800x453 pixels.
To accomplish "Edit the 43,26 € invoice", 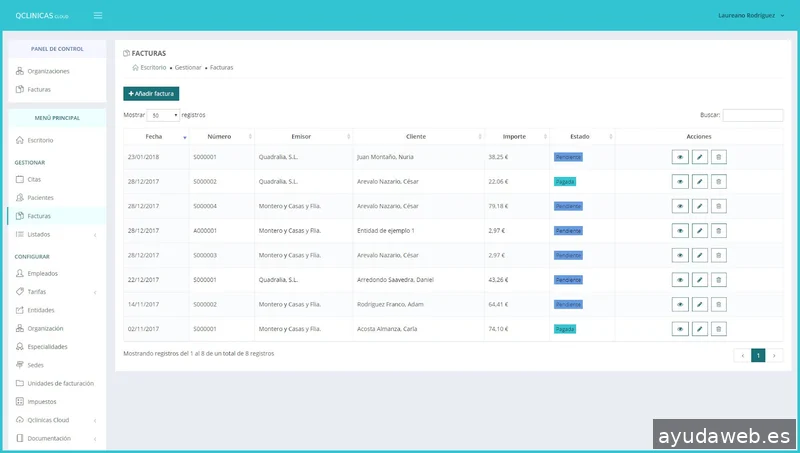I will coord(699,280).
